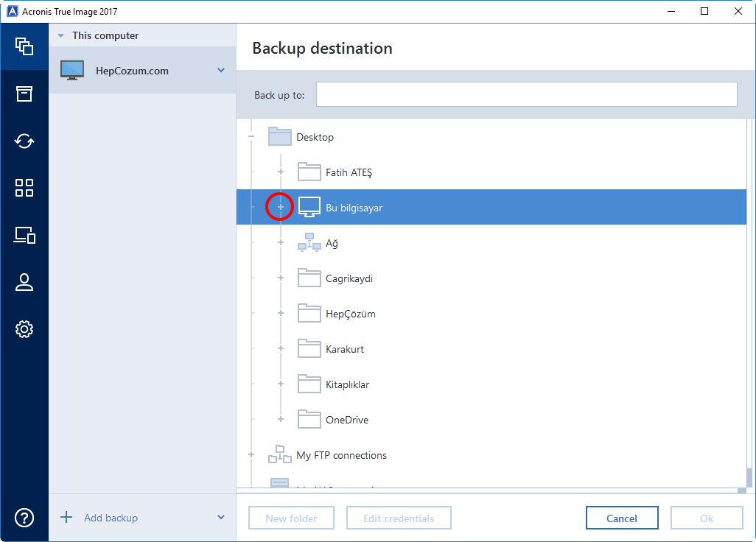Image resolution: width=756 pixels, height=542 pixels.
Task: Open the Dashboard devices icon
Action: point(24,235)
